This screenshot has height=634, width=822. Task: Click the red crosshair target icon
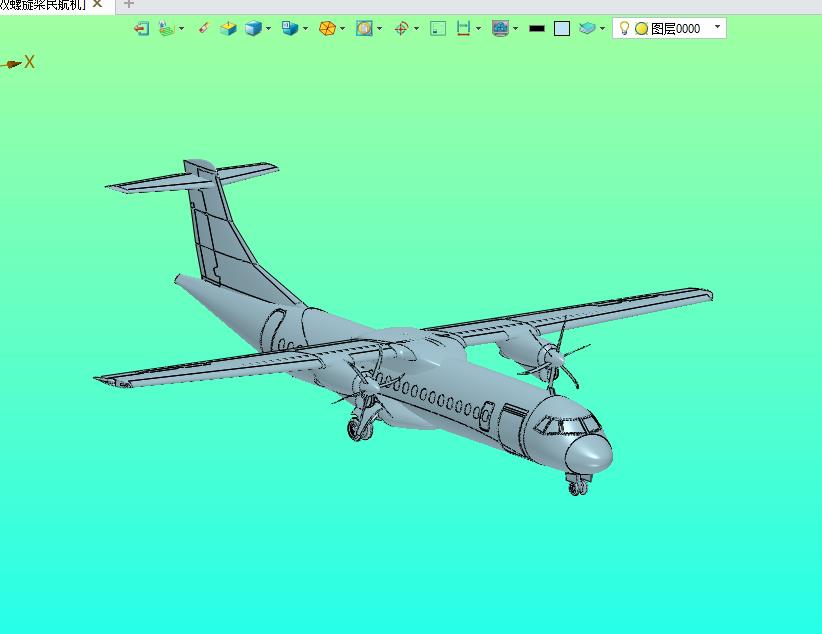402,28
